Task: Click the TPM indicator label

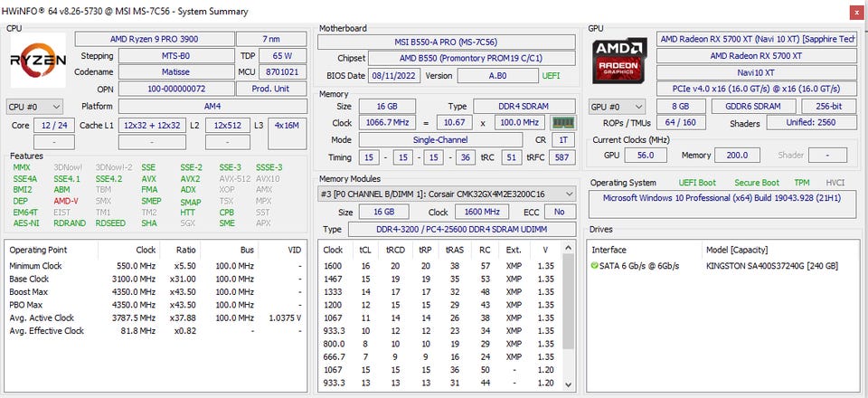Action: [801, 182]
